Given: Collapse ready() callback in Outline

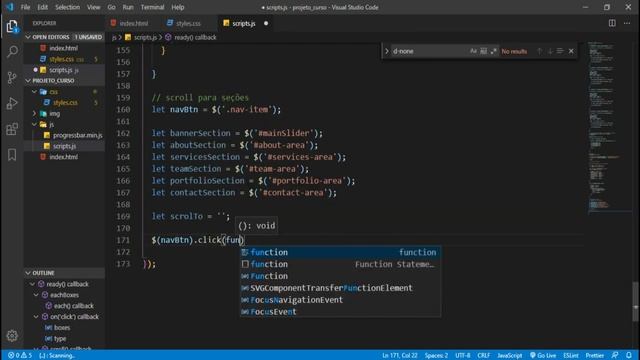Looking at the screenshot, I should pyautogui.click(x=32, y=284).
